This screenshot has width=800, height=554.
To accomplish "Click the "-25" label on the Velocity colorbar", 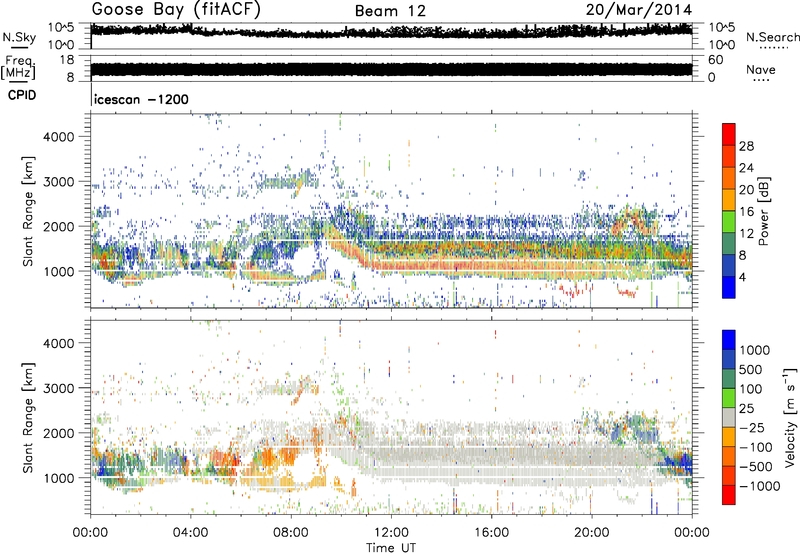I will [754, 428].
